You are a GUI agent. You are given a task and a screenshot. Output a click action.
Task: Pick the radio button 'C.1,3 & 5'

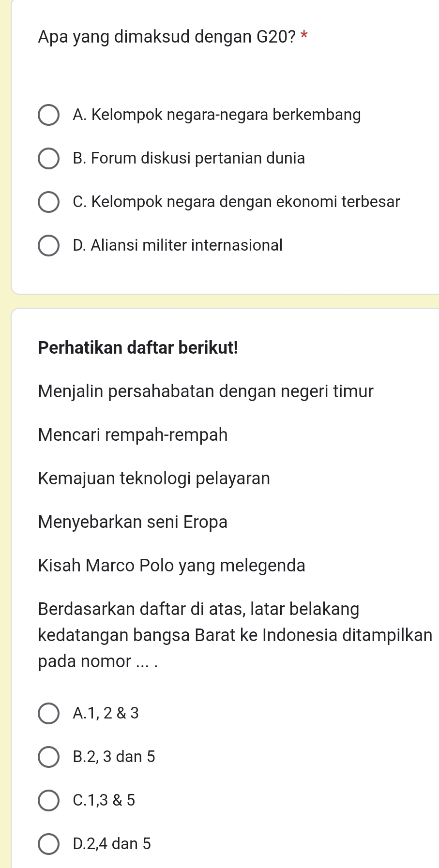click(x=49, y=801)
